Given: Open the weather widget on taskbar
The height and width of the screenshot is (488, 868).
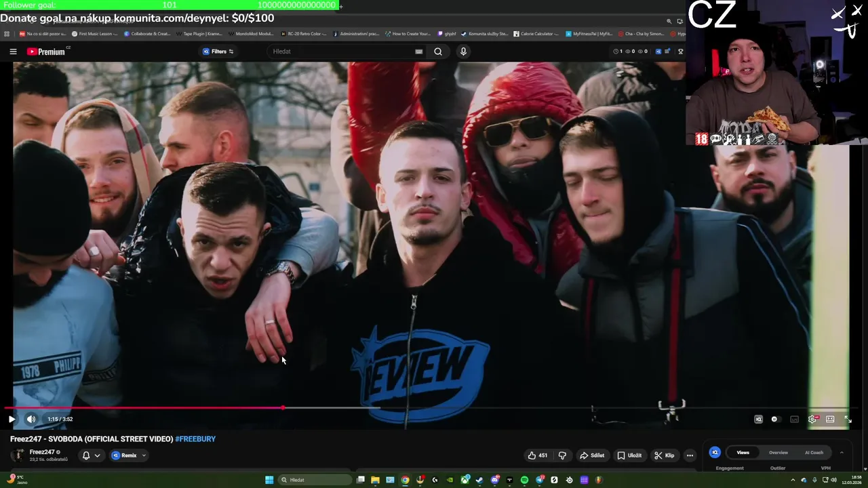Looking at the screenshot, I should point(16,480).
